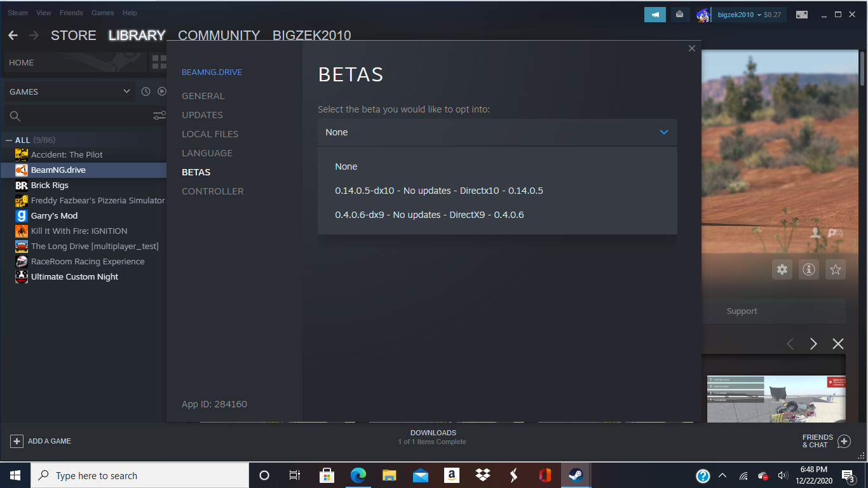Click the back arrow in Steam navigation

point(13,36)
